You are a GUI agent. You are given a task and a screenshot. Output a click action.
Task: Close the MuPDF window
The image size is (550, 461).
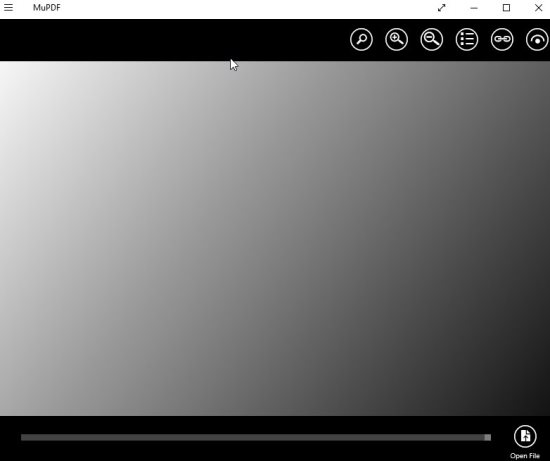(538, 8)
